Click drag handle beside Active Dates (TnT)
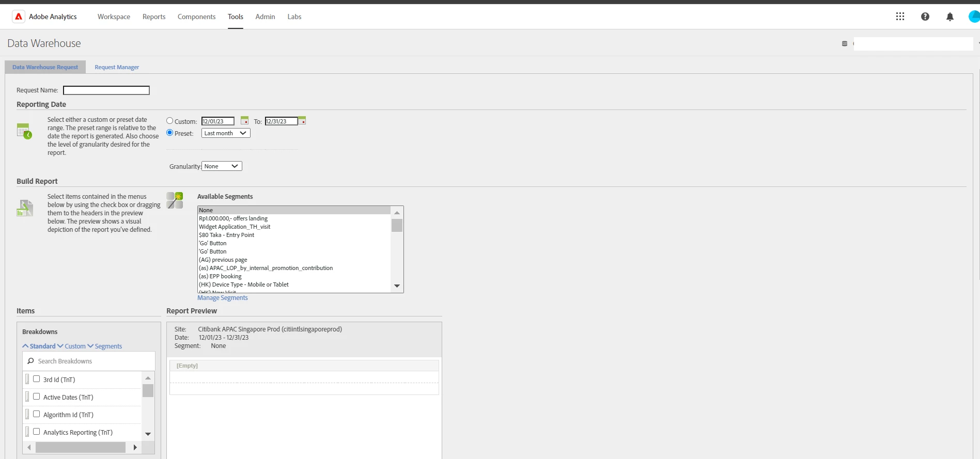The height and width of the screenshot is (459, 980). (x=27, y=397)
